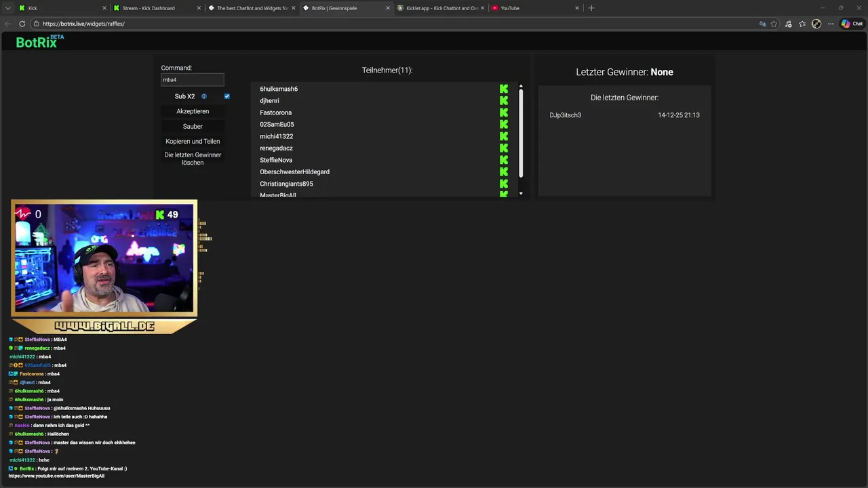Screen dimensions: 868x488
Task: Open the Sub X2 info icon
Action: point(204,96)
